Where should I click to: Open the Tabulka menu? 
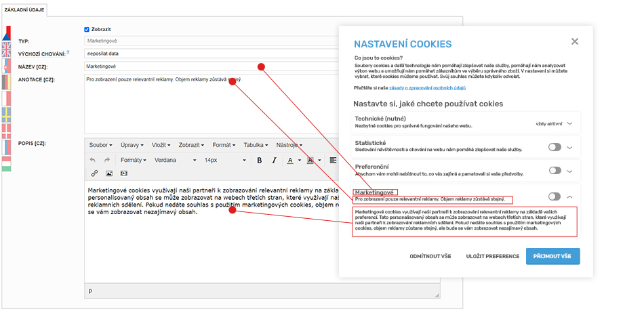point(256,145)
